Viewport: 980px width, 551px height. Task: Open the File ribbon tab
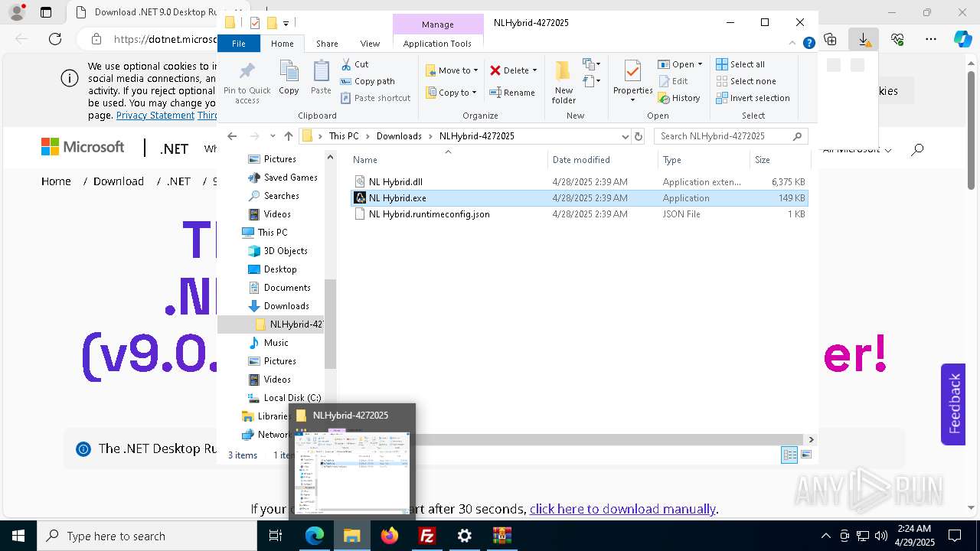coord(239,44)
